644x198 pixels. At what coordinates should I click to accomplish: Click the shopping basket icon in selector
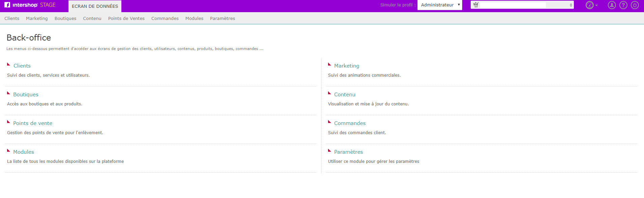click(x=476, y=5)
